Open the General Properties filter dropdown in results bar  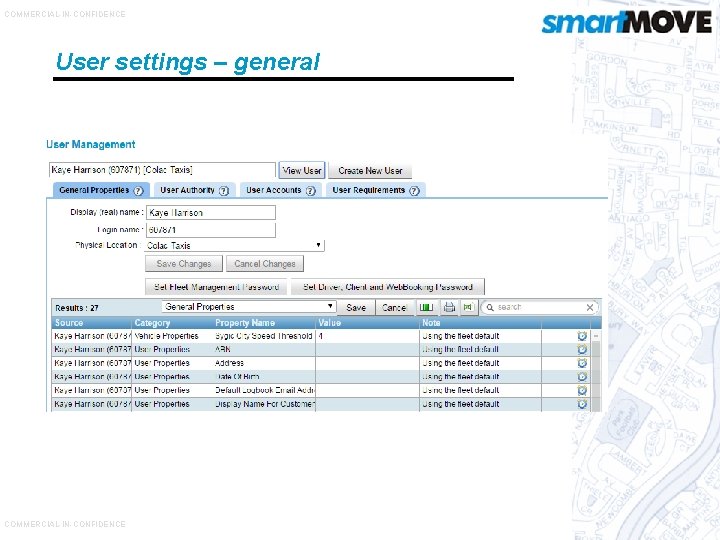[x=248, y=307]
